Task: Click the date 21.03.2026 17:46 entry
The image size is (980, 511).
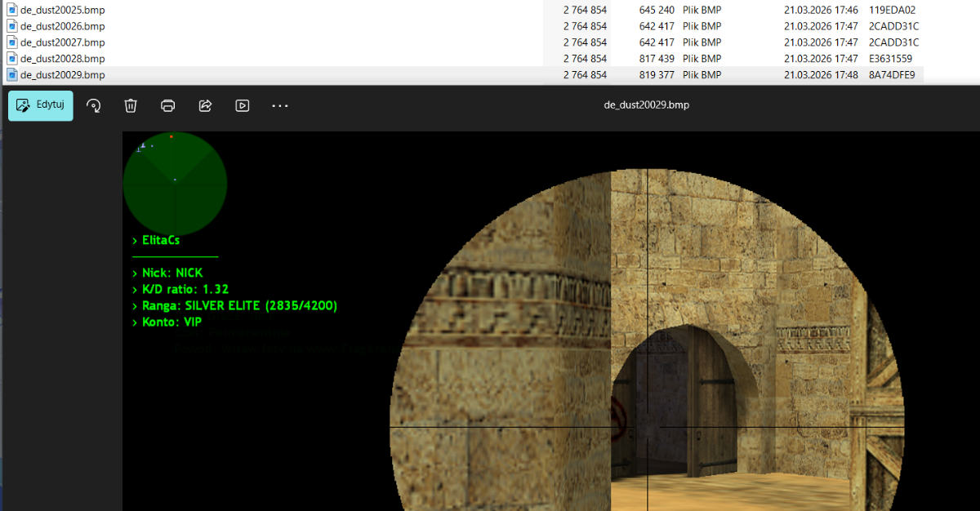Action: point(821,10)
